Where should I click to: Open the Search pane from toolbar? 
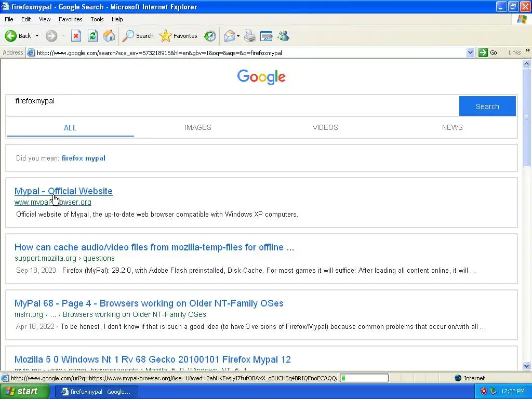coord(138,36)
